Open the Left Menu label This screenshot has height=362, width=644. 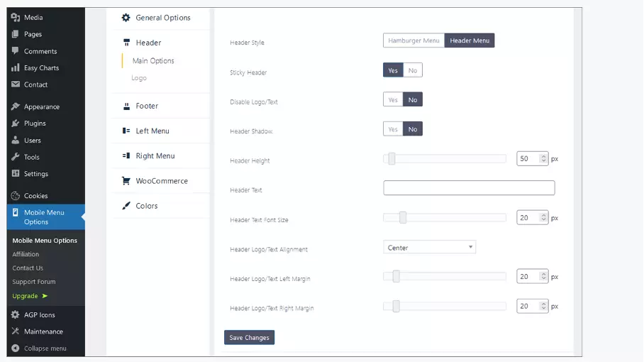click(x=152, y=131)
